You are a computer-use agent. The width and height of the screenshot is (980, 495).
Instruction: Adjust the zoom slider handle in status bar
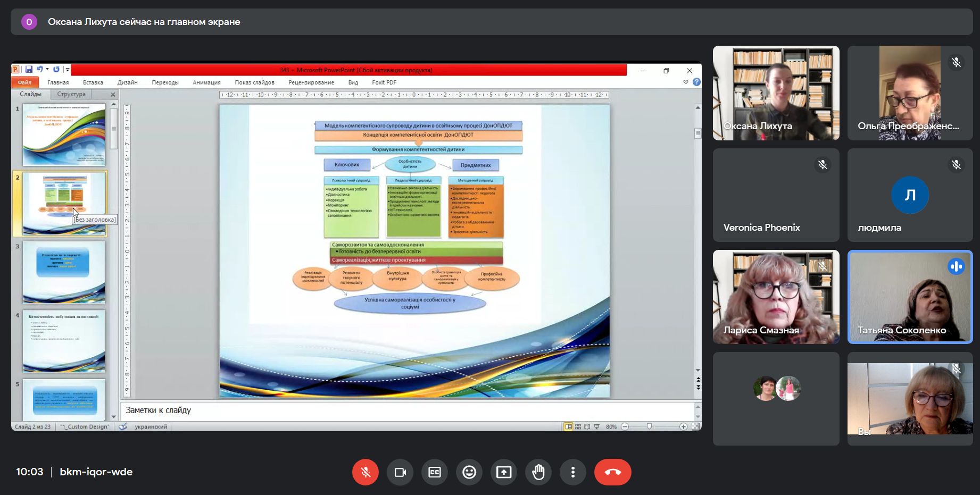tap(650, 427)
